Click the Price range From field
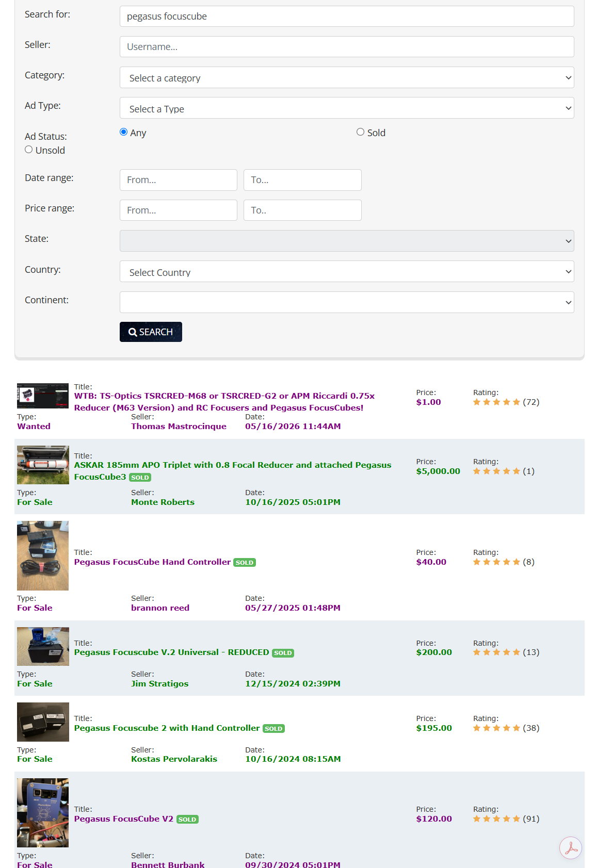This screenshot has height=868, width=596. point(179,210)
